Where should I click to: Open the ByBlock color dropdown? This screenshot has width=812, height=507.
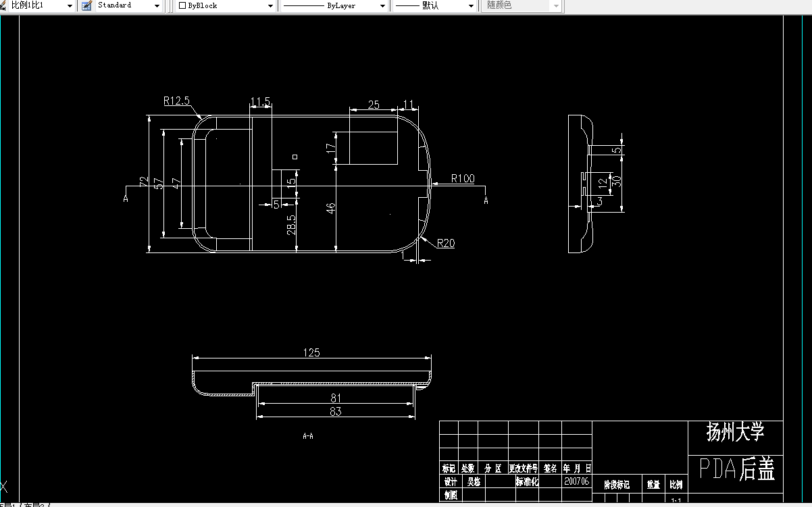[270, 5]
